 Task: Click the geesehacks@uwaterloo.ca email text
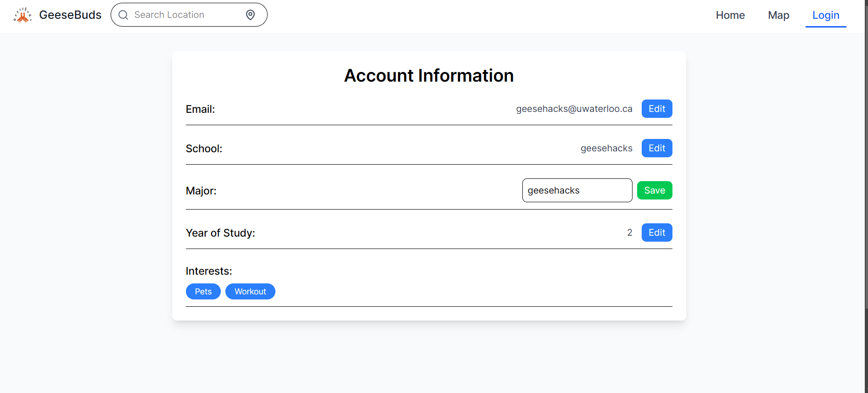point(574,109)
